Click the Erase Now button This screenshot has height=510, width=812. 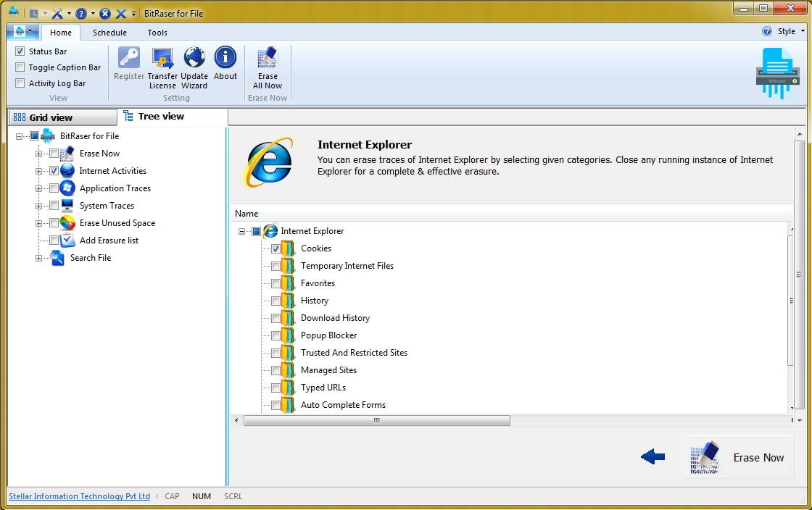pyautogui.click(x=739, y=457)
